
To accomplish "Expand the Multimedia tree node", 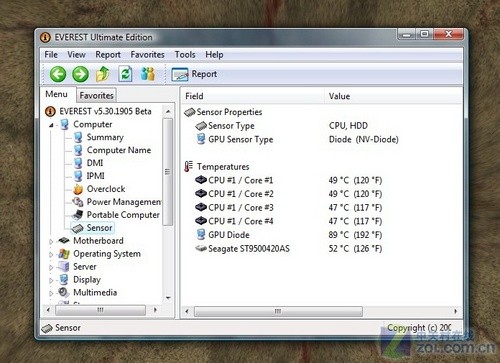I will tap(51, 293).
